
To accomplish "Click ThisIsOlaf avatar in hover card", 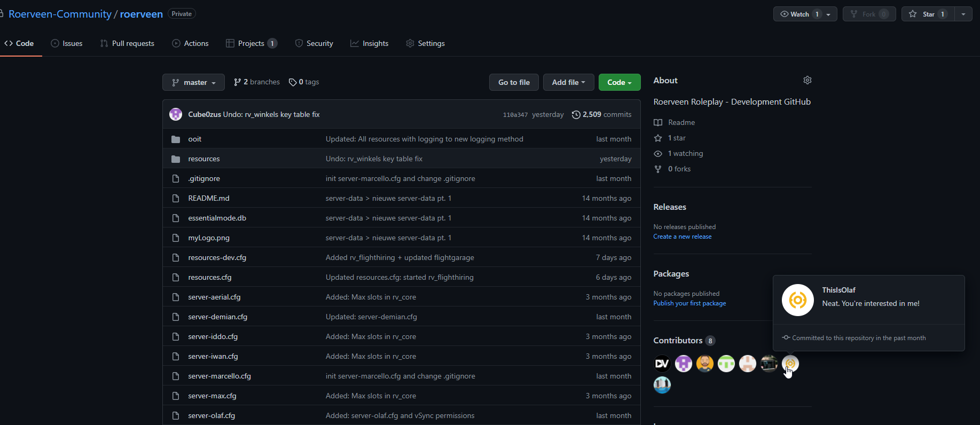I will [797, 300].
